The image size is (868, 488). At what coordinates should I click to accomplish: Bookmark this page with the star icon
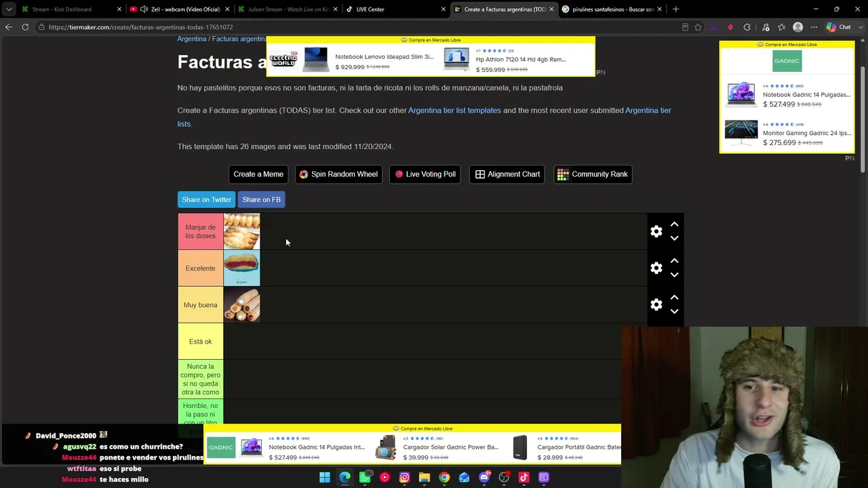click(698, 27)
